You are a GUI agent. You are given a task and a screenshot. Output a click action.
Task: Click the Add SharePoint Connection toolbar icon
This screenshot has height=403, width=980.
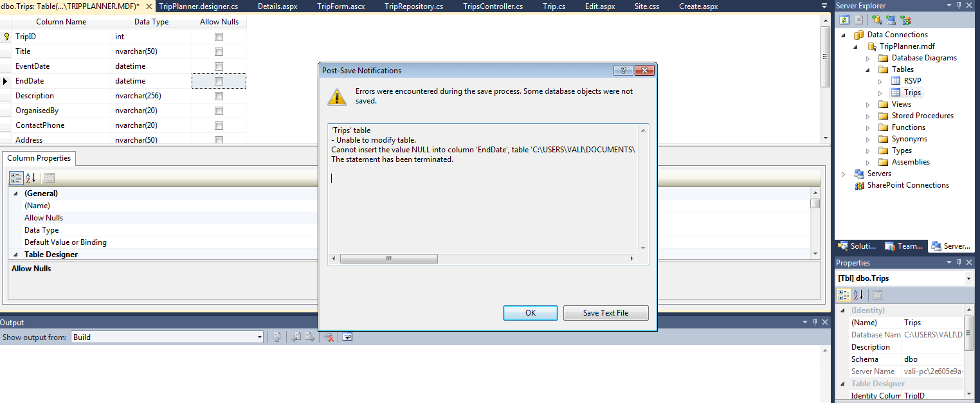tap(905, 20)
